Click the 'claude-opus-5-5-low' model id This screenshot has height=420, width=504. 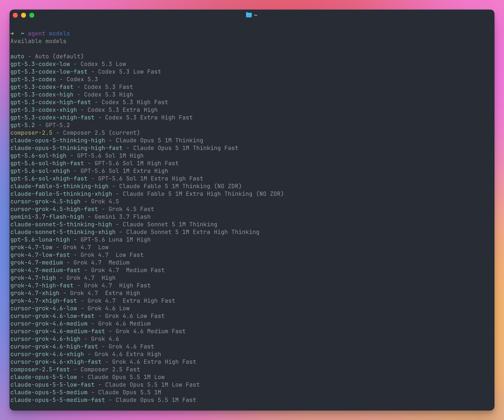(x=44, y=377)
